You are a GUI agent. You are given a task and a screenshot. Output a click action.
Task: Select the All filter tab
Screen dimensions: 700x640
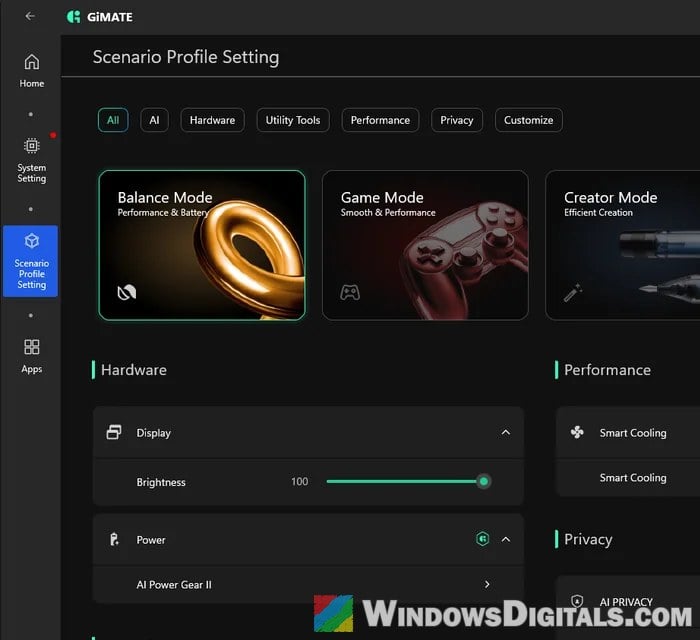[x=113, y=120]
